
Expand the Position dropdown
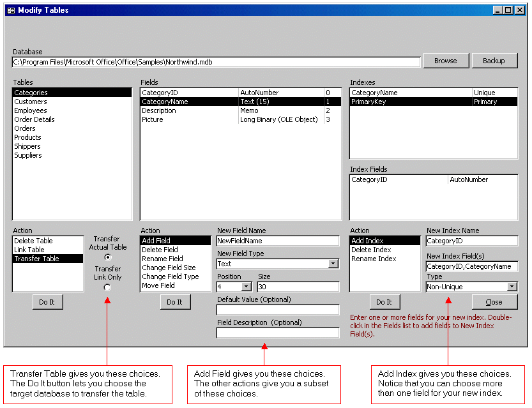point(247,287)
